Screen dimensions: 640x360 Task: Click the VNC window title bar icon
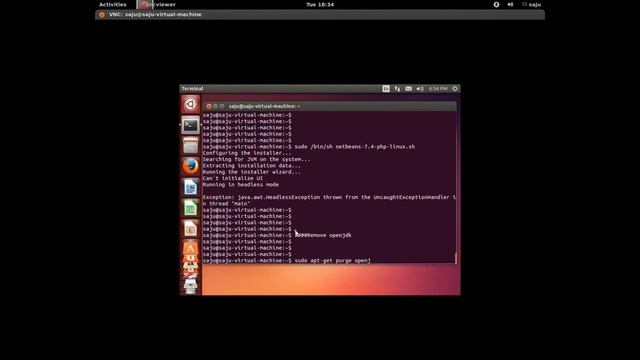click(102, 15)
